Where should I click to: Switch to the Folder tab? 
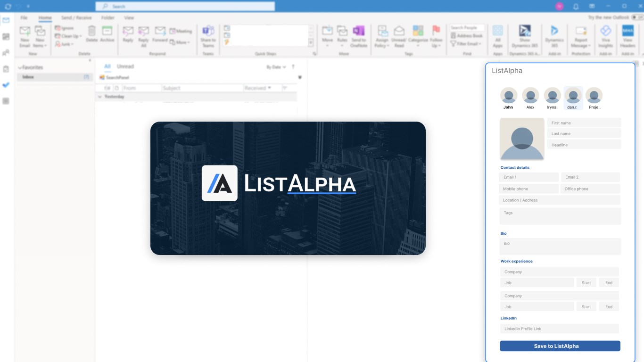tap(107, 17)
